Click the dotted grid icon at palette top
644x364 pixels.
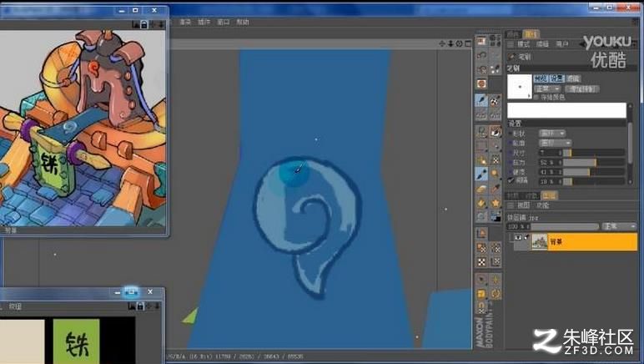tap(496, 40)
